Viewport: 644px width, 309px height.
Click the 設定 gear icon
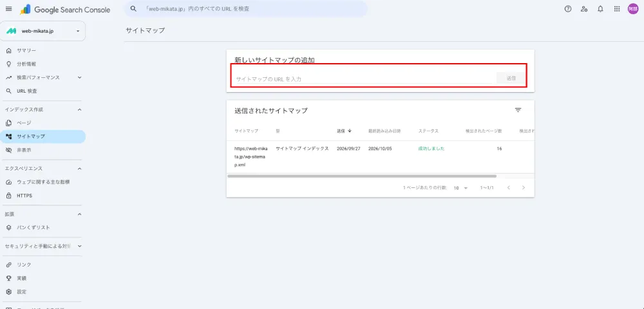click(8, 292)
